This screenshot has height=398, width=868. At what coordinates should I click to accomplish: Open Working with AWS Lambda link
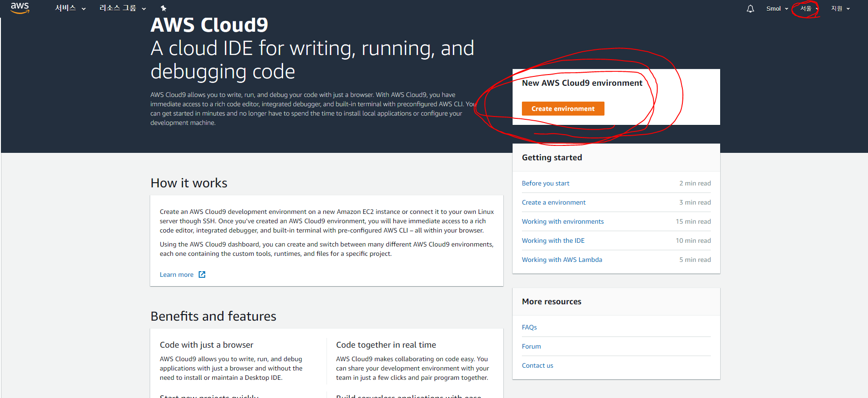(562, 260)
